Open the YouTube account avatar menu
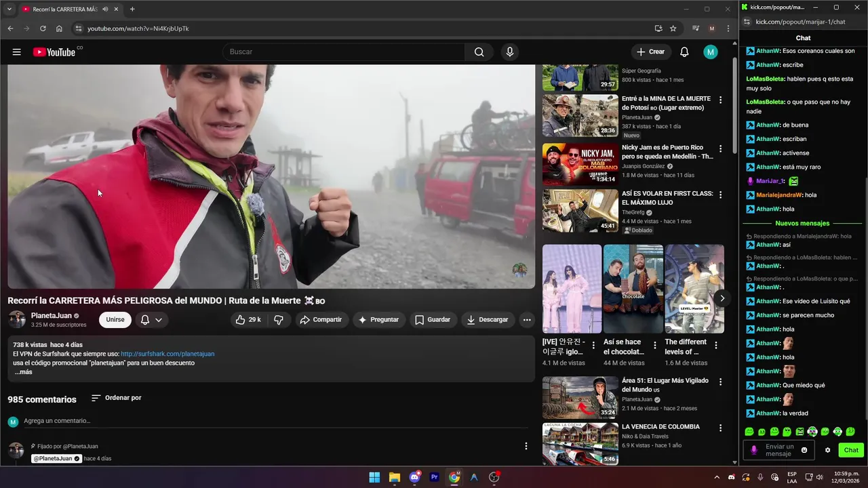Screen dimensions: 868x488 710,52
